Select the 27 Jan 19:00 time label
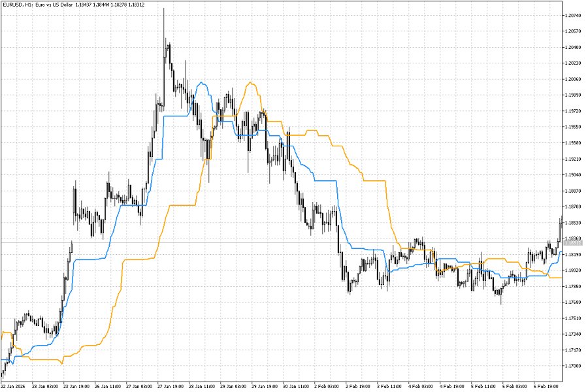Viewport: 588px width, 392px height. click(171, 386)
